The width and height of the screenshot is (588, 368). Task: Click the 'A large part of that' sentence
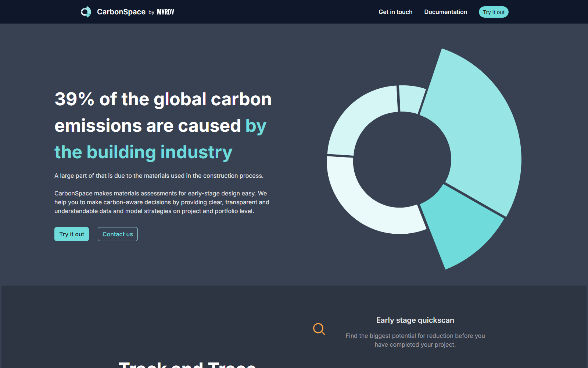tap(159, 176)
